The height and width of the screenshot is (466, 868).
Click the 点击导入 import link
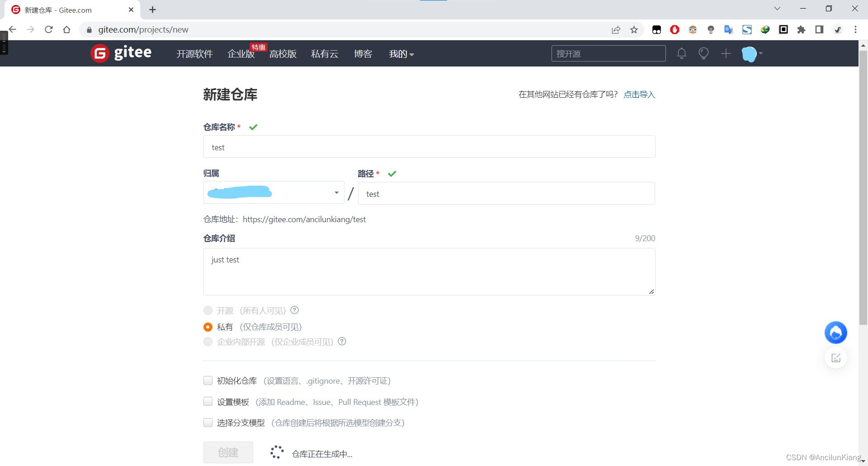coord(639,94)
